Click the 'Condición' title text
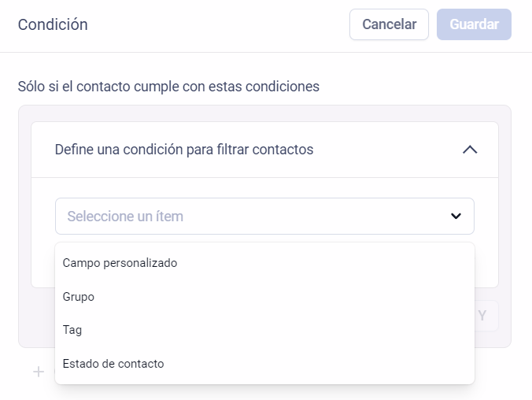The image size is (532, 400). (53, 24)
